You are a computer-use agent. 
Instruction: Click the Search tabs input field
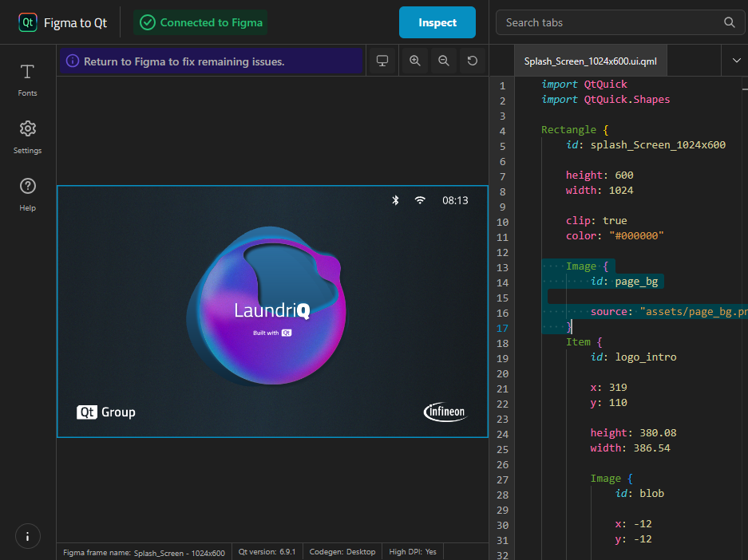pyautogui.click(x=611, y=22)
